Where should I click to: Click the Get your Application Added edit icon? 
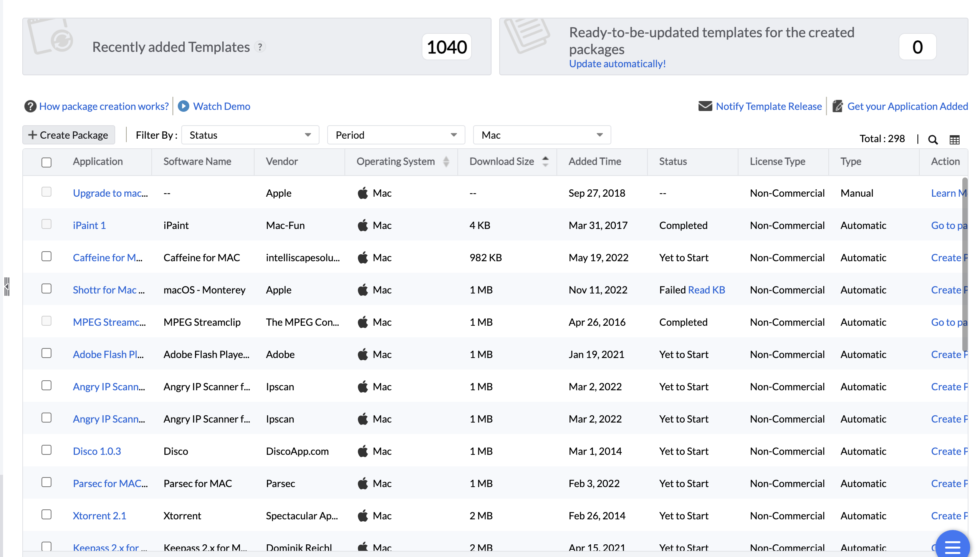coord(838,106)
